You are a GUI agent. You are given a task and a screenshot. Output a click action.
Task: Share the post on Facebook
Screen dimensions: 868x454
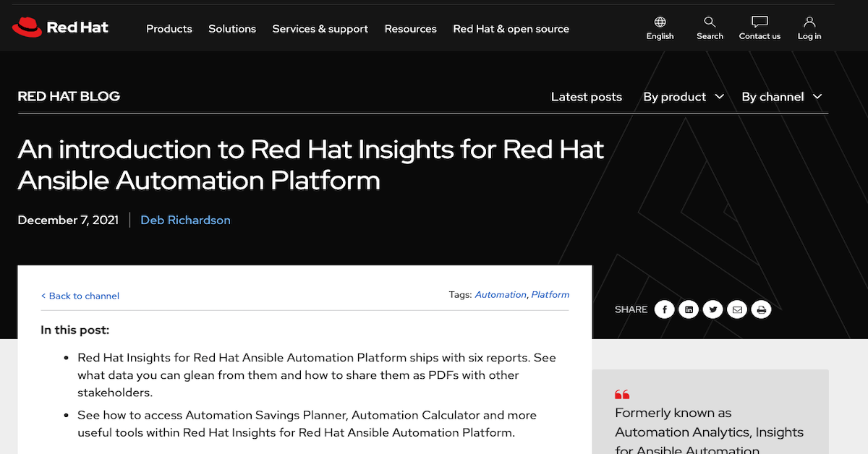click(664, 309)
